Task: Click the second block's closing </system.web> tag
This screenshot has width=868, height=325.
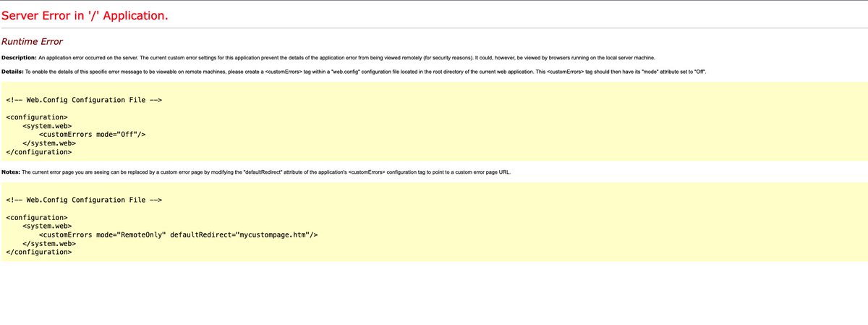Action: click(x=49, y=243)
